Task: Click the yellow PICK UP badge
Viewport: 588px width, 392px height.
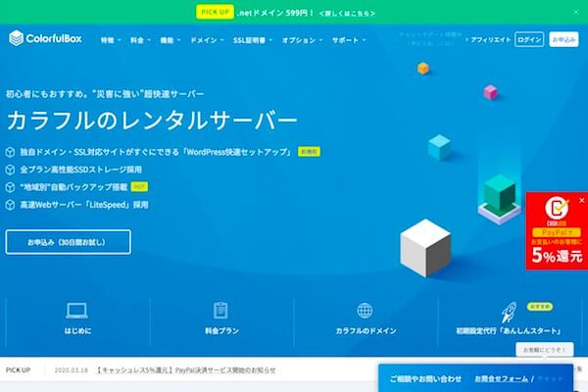Action: click(x=215, y=12)
